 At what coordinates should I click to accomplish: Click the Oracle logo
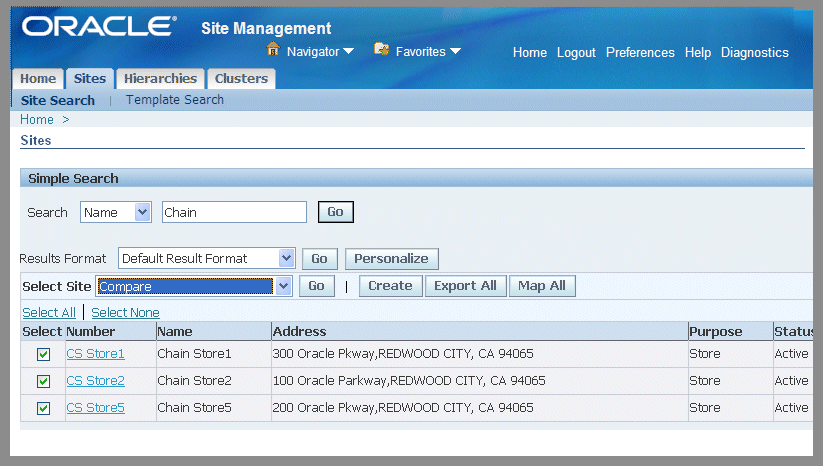coord(99,27)
